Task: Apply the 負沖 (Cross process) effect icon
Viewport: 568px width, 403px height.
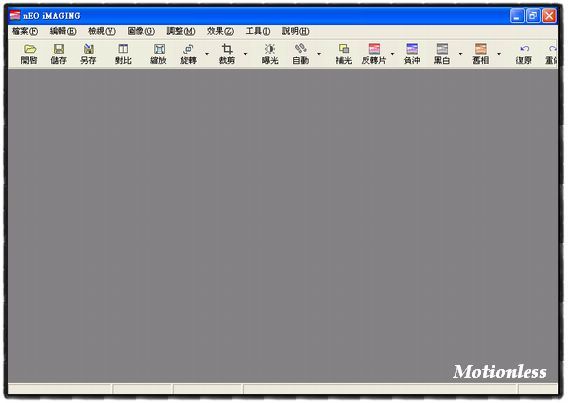Action: tap(412, 49)
